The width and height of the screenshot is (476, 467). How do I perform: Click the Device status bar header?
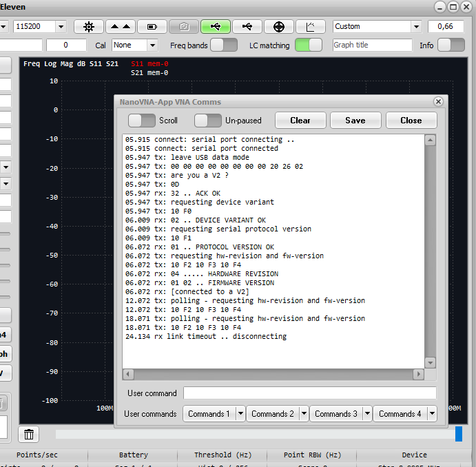point(415,455)
